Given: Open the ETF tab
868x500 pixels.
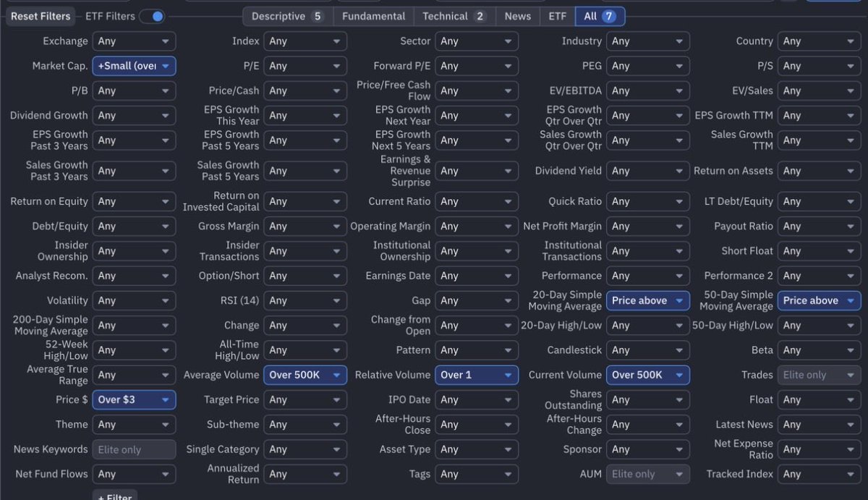Looking at the screenshot, I should [x=557, y=16].
